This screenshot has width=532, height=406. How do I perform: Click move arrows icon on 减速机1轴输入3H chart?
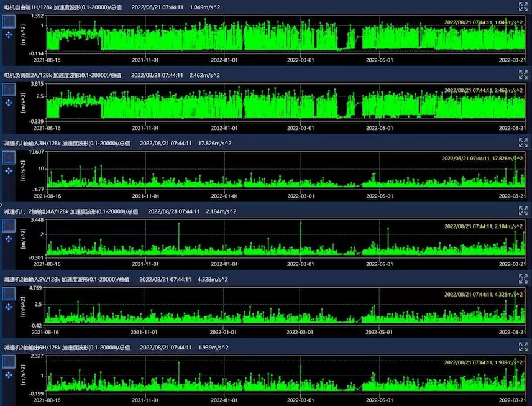[x=9, y=170]
